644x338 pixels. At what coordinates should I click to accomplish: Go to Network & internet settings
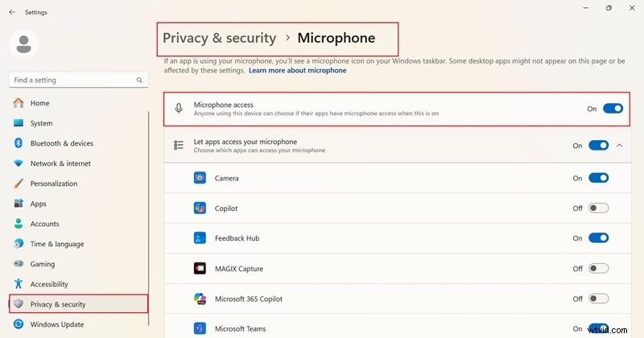tap(60, 163)
